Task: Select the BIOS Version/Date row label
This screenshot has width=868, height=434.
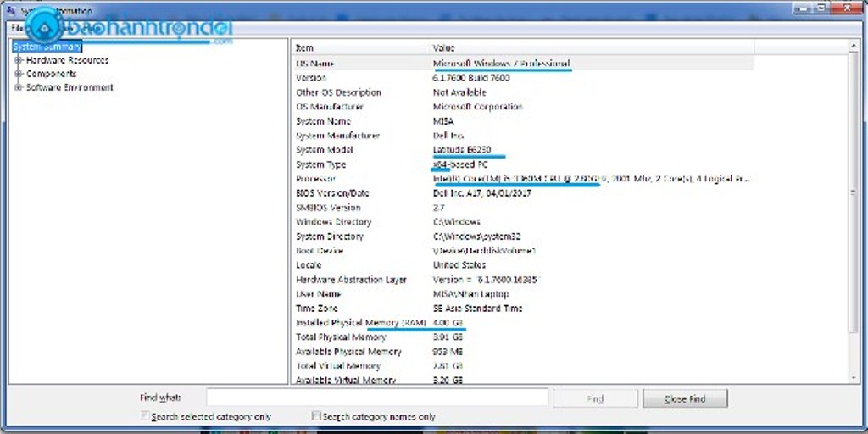Action: [x=332, y=193]
